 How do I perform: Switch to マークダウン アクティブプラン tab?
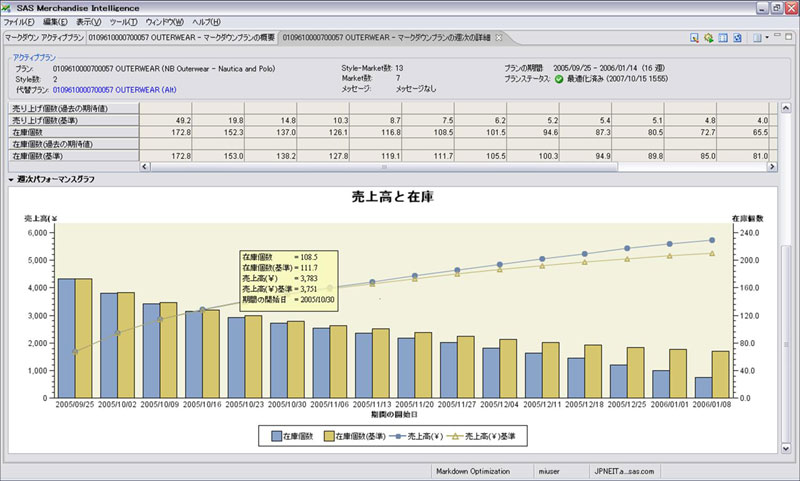click(x=43, y=37)
